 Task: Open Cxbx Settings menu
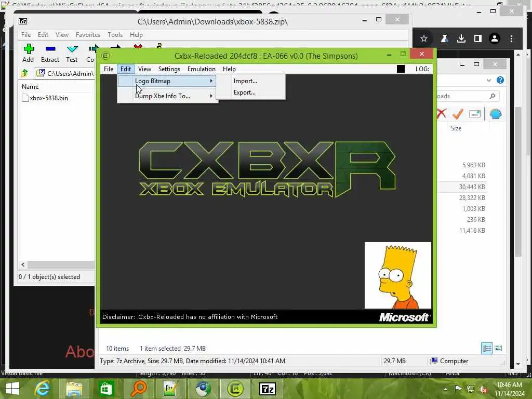point(169,69)
